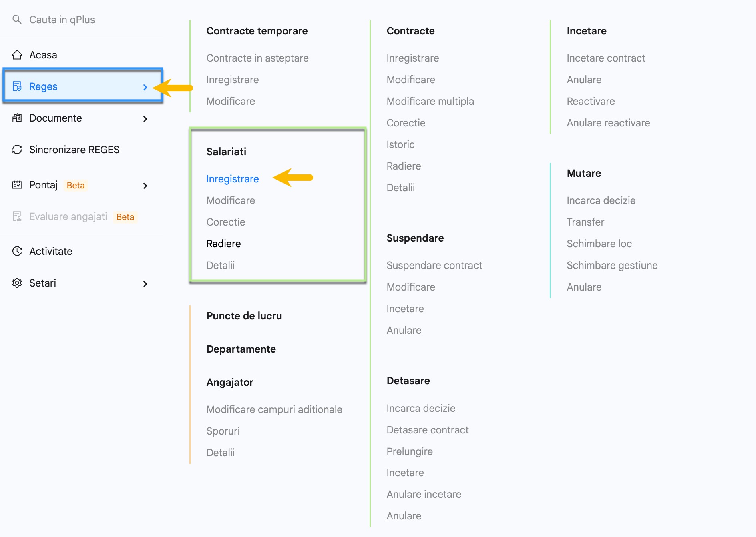Open Inregistrare under Salariati
Screen dimensions: 756x537
pos(233,179)
